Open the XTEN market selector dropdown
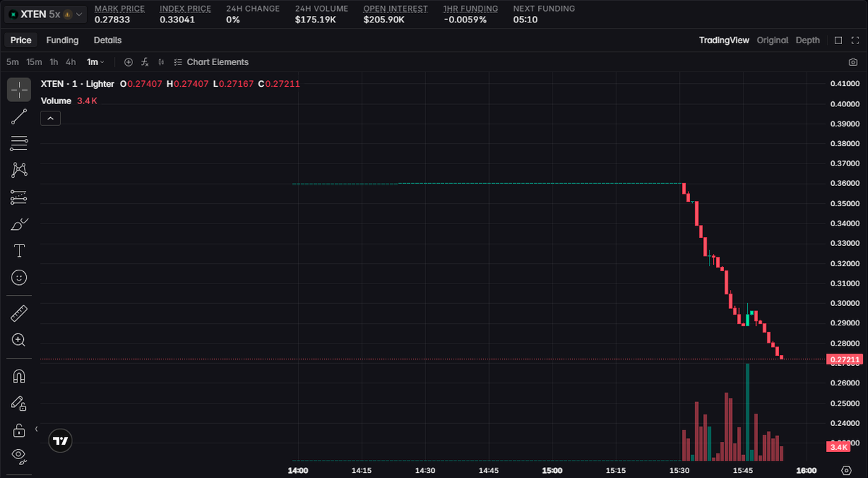The height and width of the screenshot is (478, 868). click(x=46, y=14)
